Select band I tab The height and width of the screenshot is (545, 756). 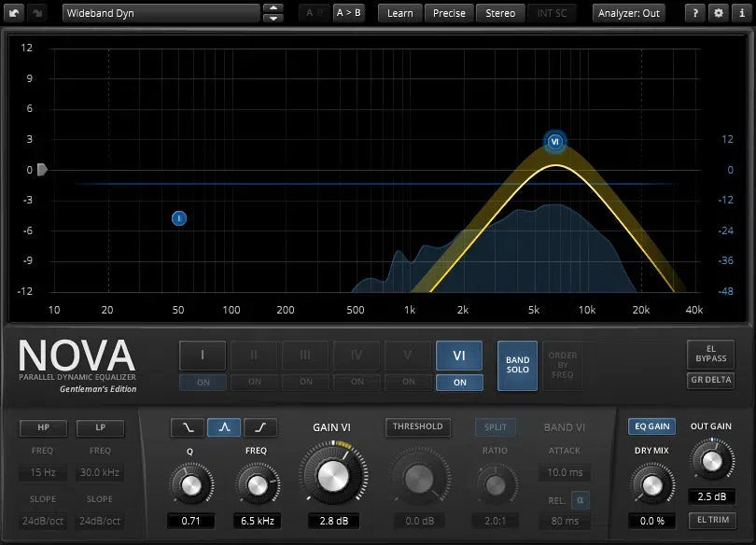coord(203,356)
